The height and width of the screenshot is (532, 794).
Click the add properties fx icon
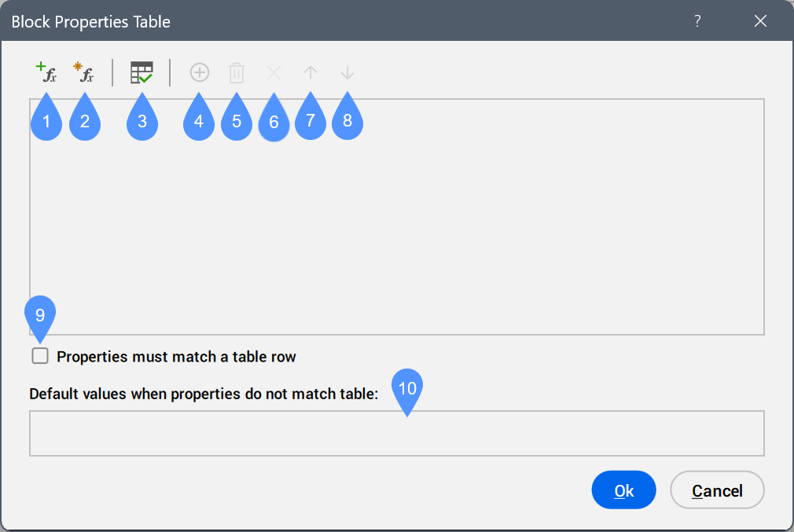pyautogui.click(x=46, y=73)
